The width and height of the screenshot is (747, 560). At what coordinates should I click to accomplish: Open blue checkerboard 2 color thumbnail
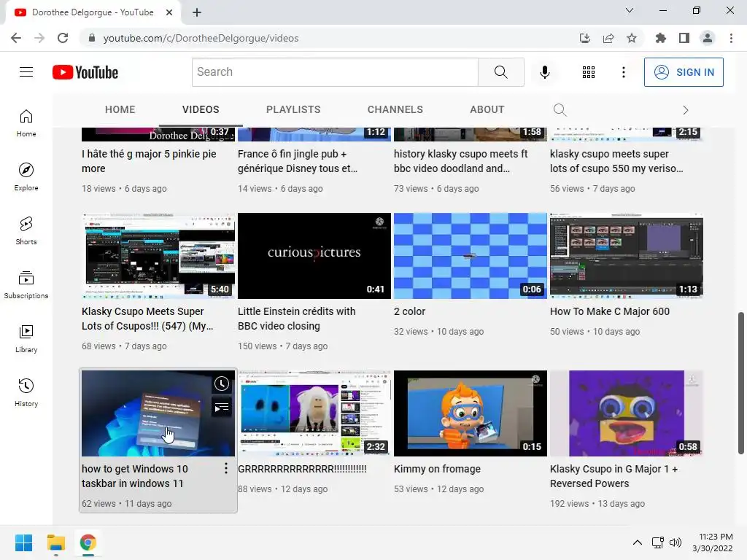click(471, 256)
